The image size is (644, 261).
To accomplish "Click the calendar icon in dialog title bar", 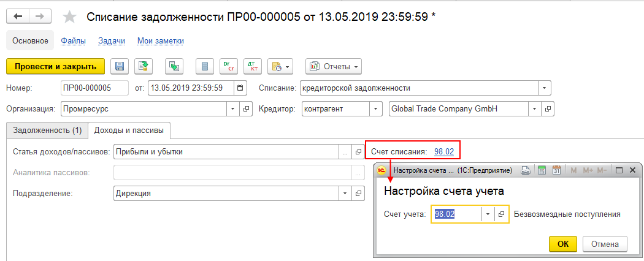I will 557,170.
